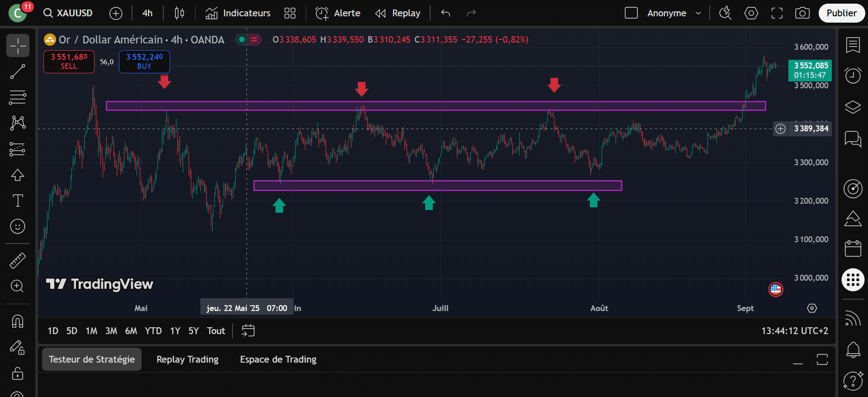Take a chart snapshot with camera icon

coord(802,13)
